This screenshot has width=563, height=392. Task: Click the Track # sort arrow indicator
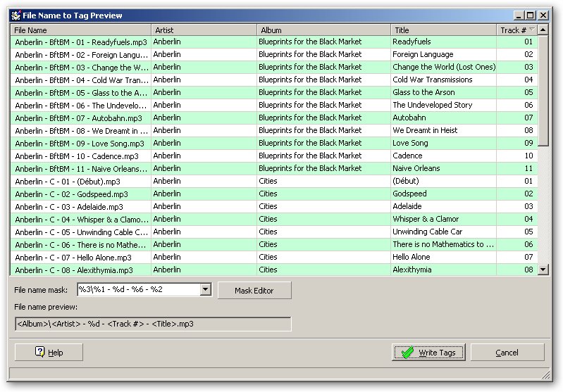click(x=532, y=30)
